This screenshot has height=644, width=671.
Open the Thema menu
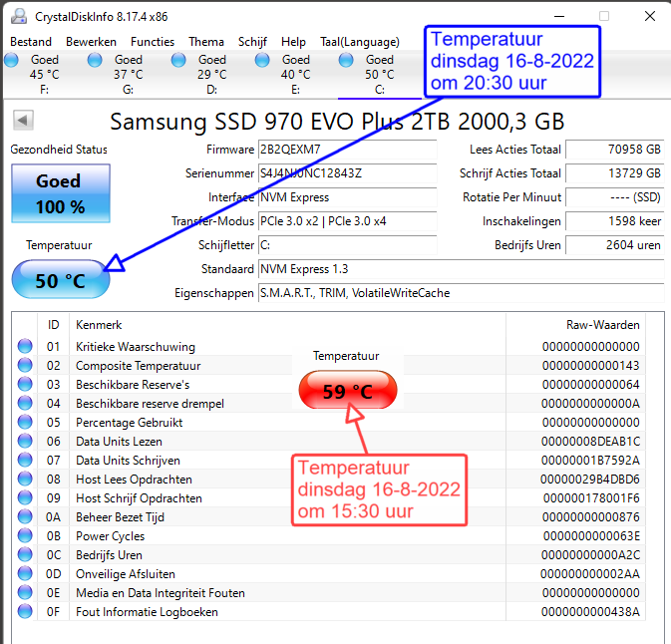click(206, 42)
